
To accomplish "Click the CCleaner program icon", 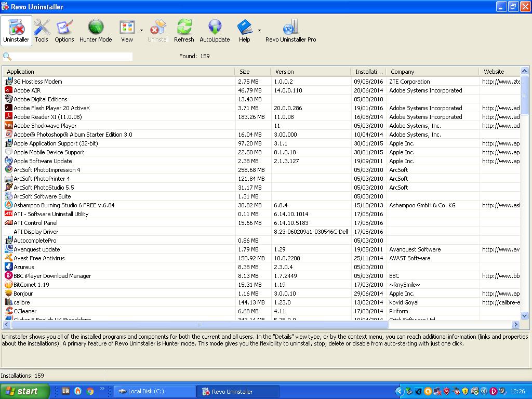I will [x=8, y=311].
